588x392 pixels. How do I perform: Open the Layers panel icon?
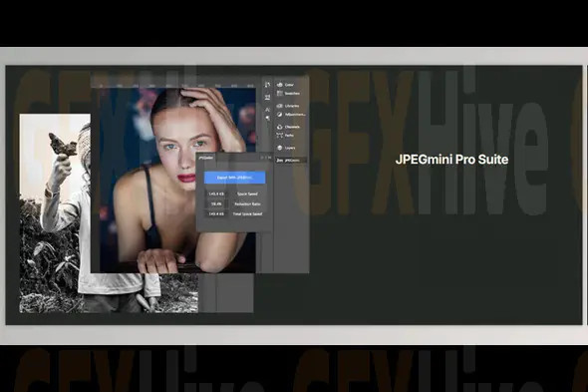(x=279, y=148)
